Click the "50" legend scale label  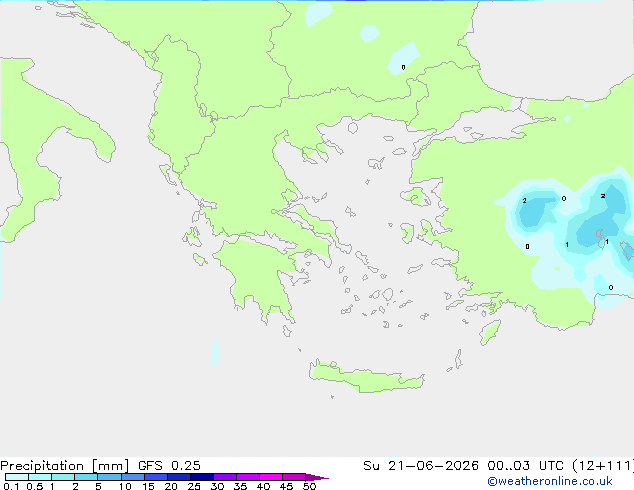coord(309,486)
